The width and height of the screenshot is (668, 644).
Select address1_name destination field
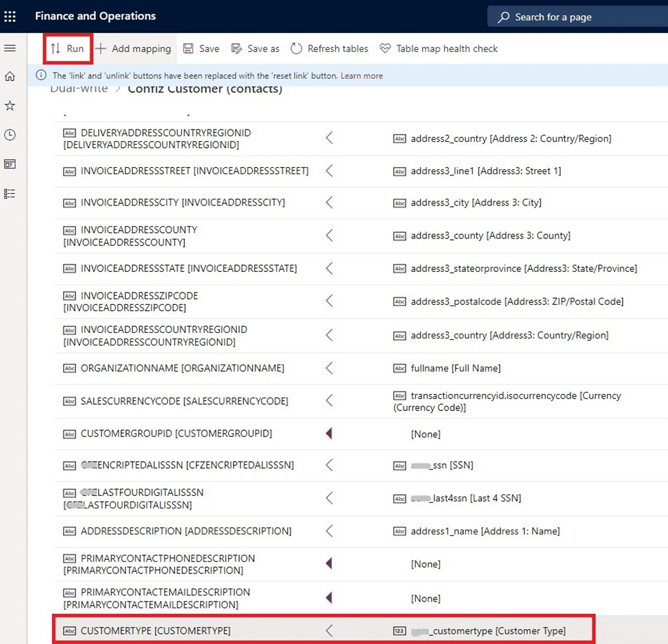coord(477,532)
